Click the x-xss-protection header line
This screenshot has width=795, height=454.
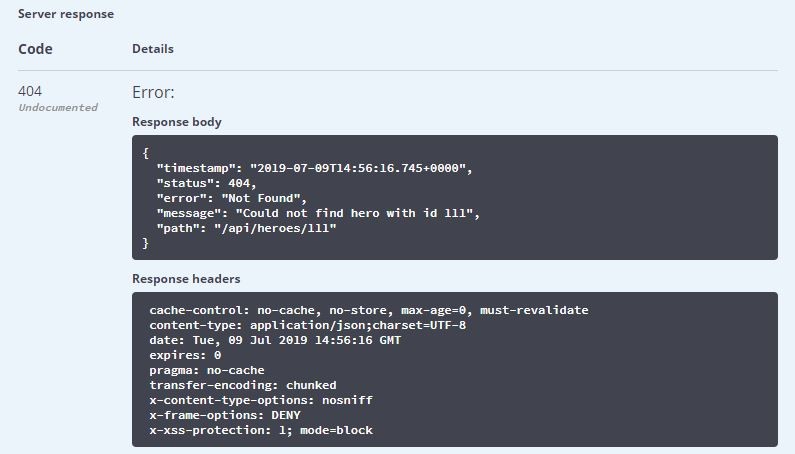pos(261,430)
